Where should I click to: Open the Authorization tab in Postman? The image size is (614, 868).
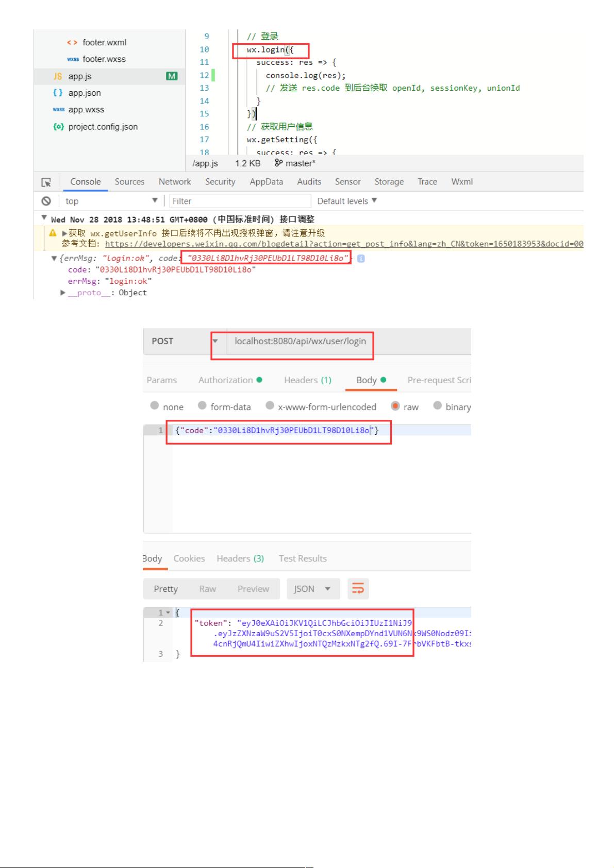pos(230,380)
